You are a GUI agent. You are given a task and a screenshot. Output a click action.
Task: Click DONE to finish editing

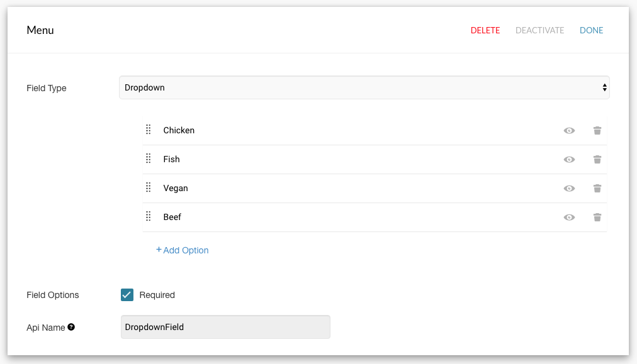(591, 30)
